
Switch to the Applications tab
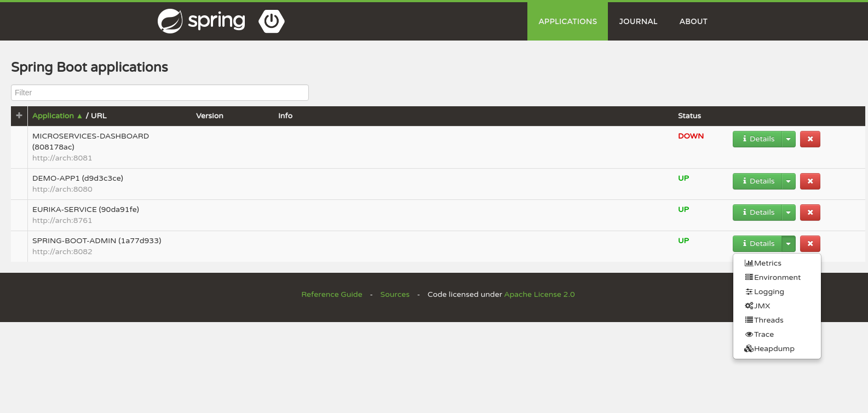[x=567, y=21]
